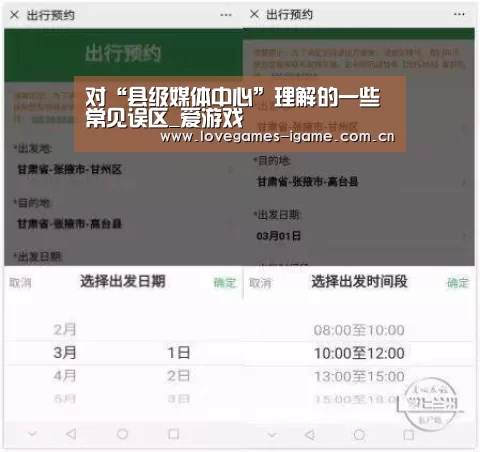Open the left page's three-dot menu
Viewport: 480px width, 452px height.
(x=226, y=15)
